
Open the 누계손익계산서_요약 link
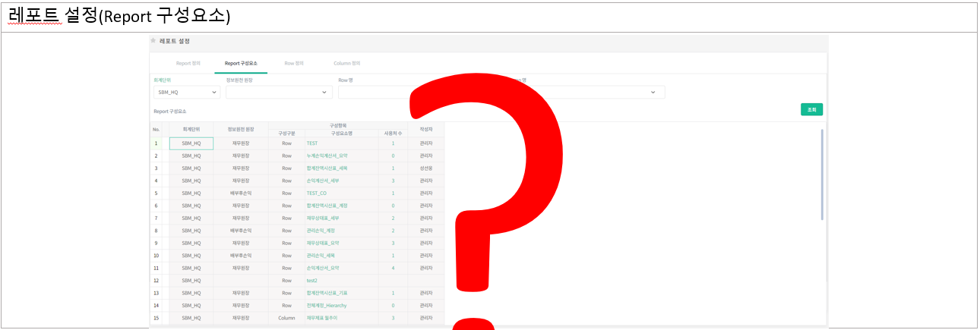point(327,156)
